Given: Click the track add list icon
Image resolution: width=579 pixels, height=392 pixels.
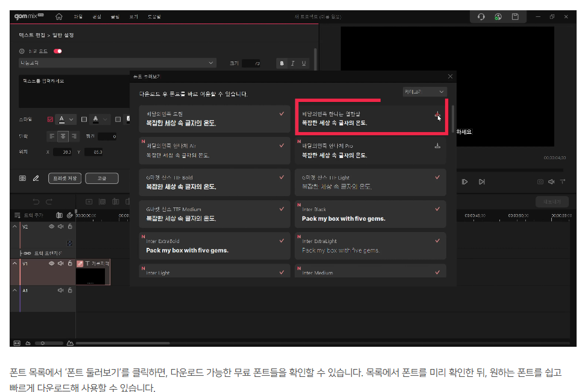Looking at the screenshot, I should click(x=17, y=215).
